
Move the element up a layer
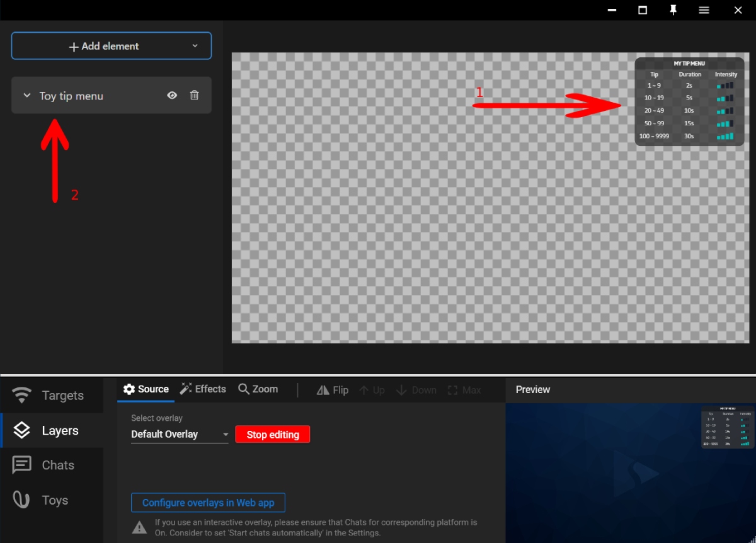[372, 390]
